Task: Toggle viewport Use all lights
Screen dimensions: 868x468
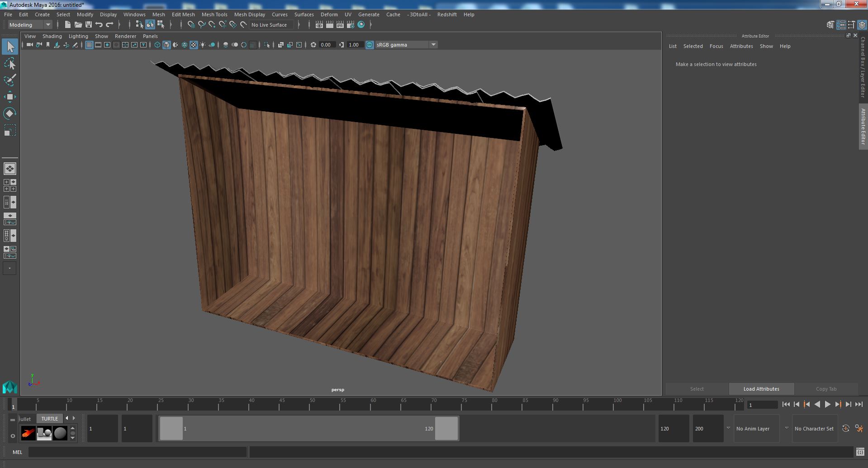Action: [x=203, y=45]
